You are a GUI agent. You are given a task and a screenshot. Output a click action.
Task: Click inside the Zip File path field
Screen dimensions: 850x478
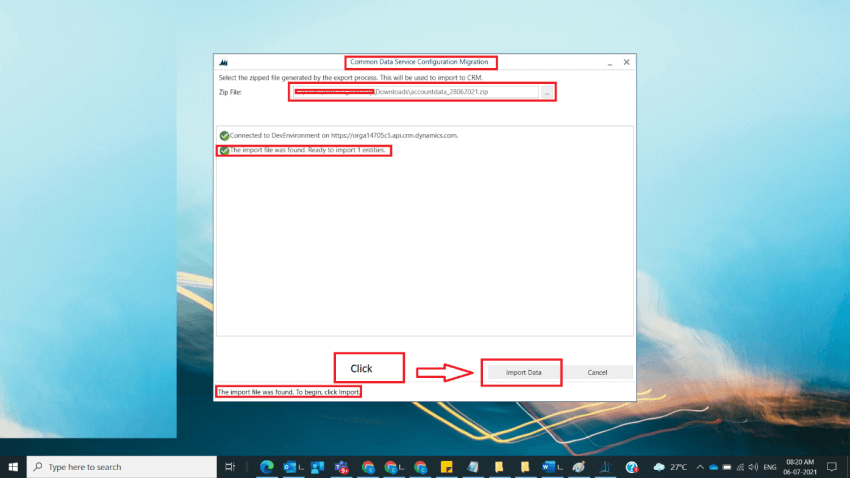point(415,92)
